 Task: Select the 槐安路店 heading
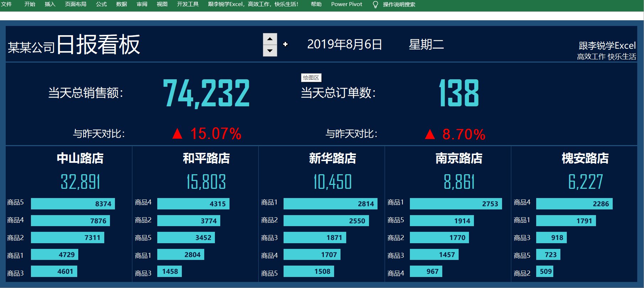pos(585,158)
